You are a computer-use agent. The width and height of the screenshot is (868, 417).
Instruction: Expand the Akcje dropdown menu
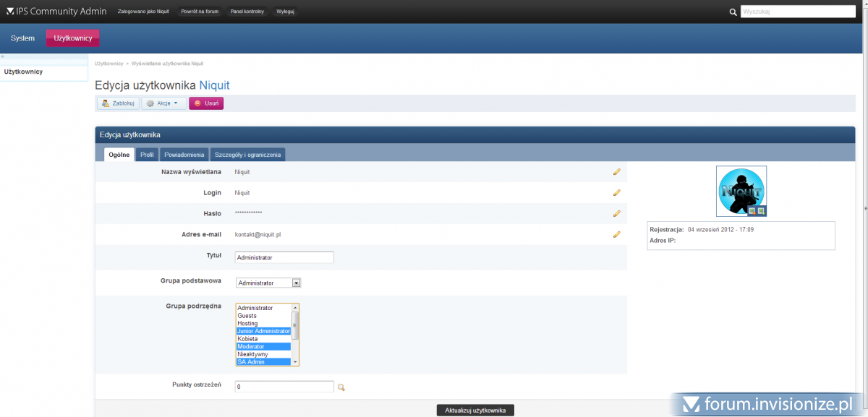pyautogui.click(x=163, y=103)
